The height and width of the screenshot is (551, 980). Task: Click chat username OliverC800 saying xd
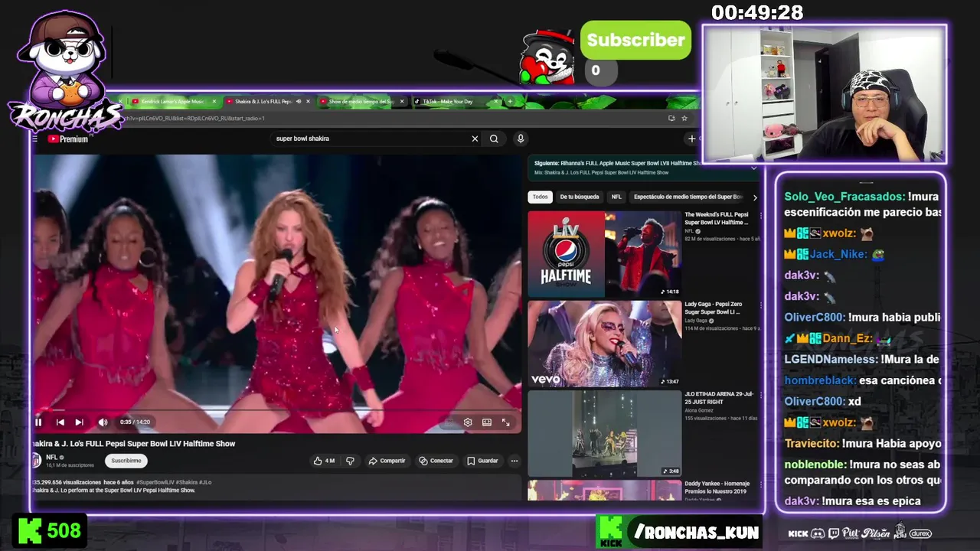tap(814, 401)
